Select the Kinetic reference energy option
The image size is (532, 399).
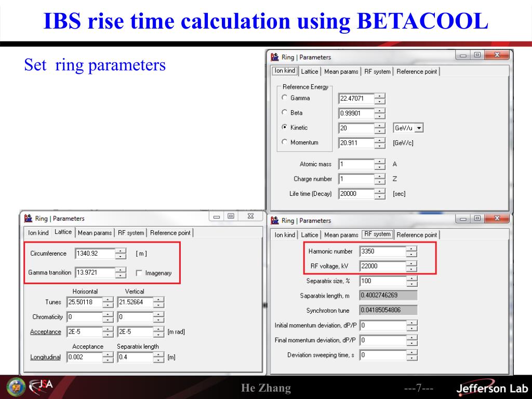[284, 127]
